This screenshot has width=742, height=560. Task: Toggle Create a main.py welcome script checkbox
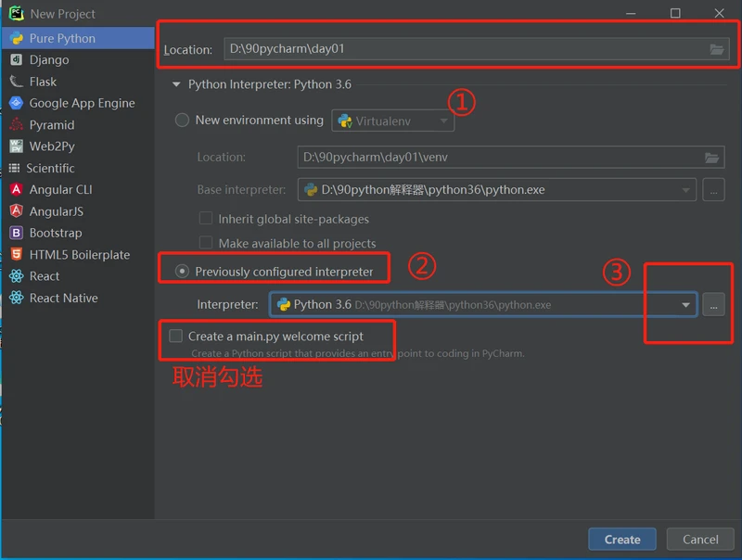[x=176, y=337]
